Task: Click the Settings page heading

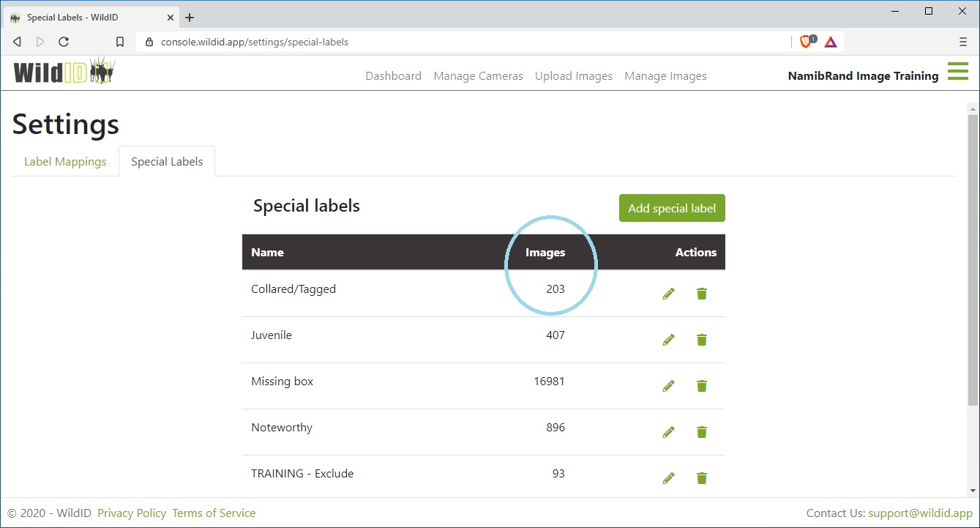Action: [x=66, y=124]
